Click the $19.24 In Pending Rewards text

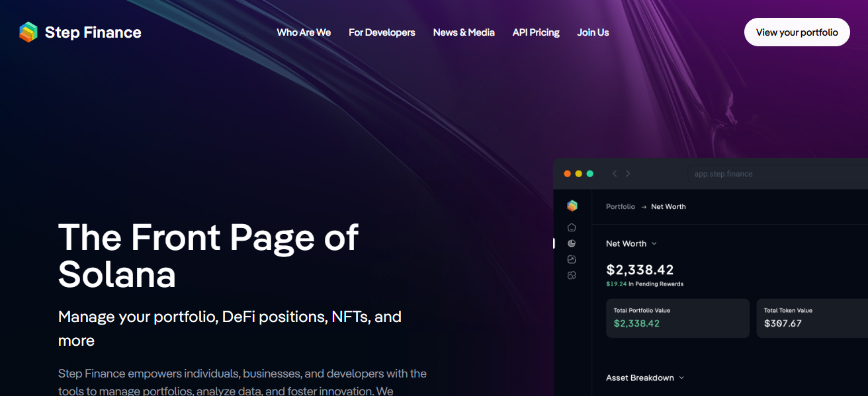point(644,284)
